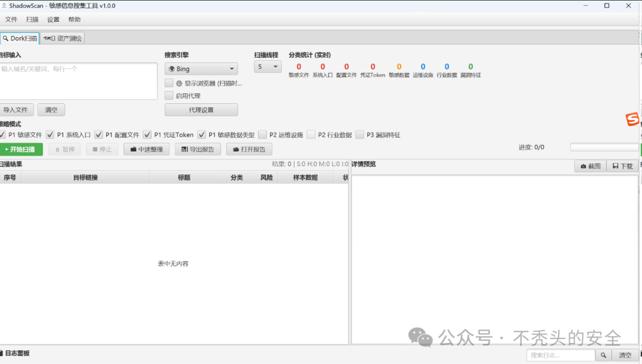Click the target input text area

[78, 81]
